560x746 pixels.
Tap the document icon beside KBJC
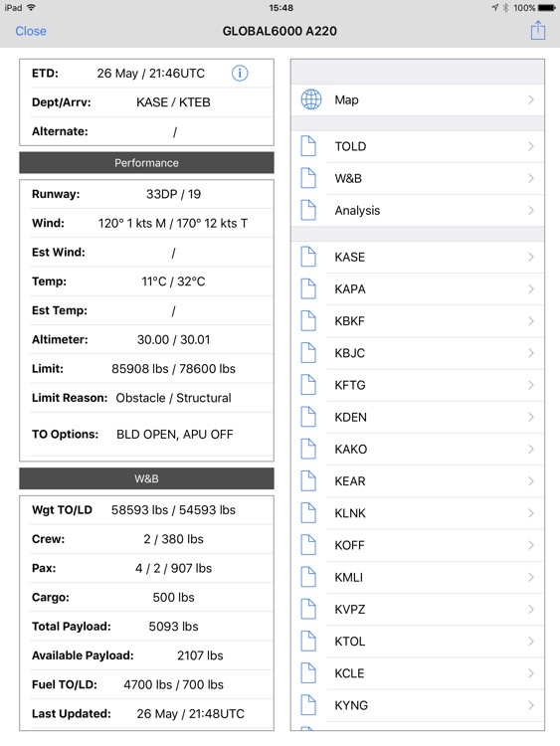[308, 353]
